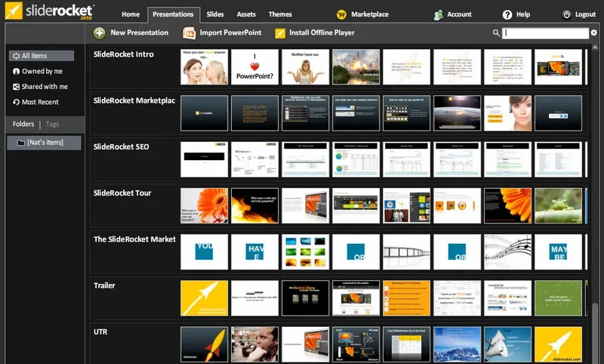
Task: Filter by Shared with me
Action: point(44,87)
